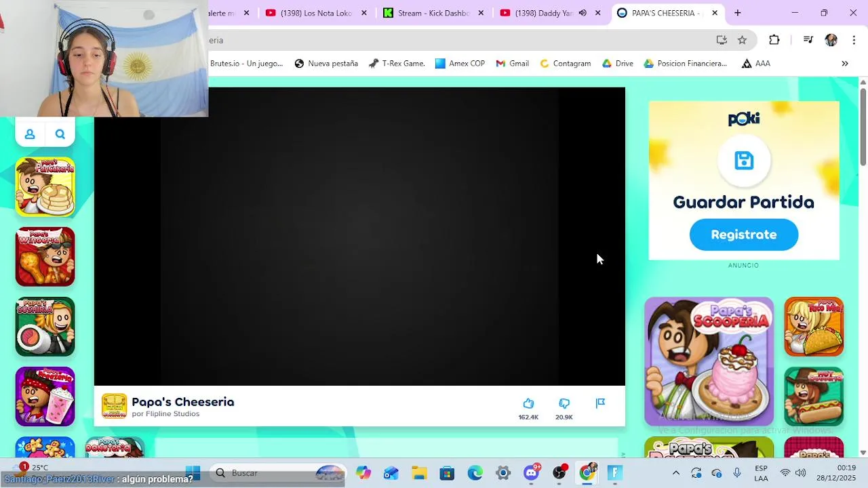
Task: Open the Chrome extensions puzzle icon
Action: coord(774,40)
